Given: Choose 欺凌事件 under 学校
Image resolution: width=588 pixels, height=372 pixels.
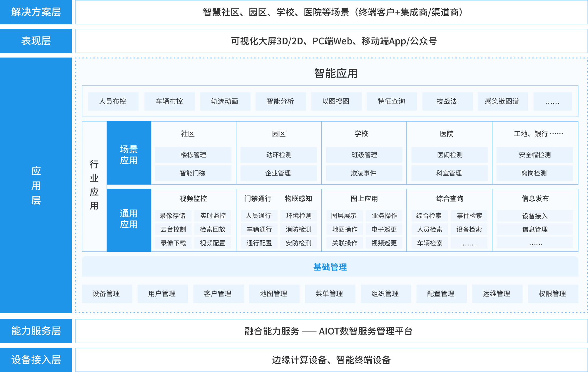Looking at the screenshot, I should (x=364, y=173).
